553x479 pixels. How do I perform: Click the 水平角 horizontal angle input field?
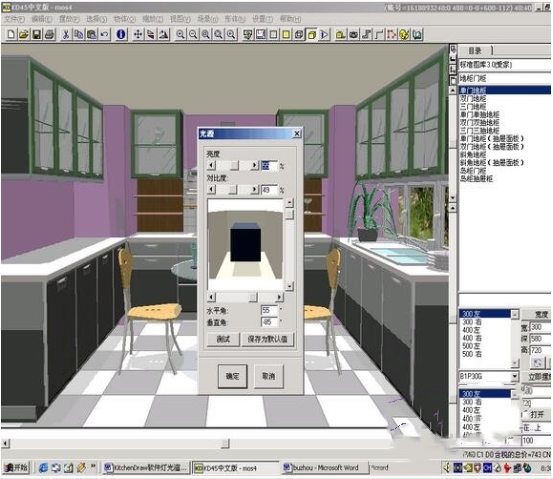click(x=269, y=310)
